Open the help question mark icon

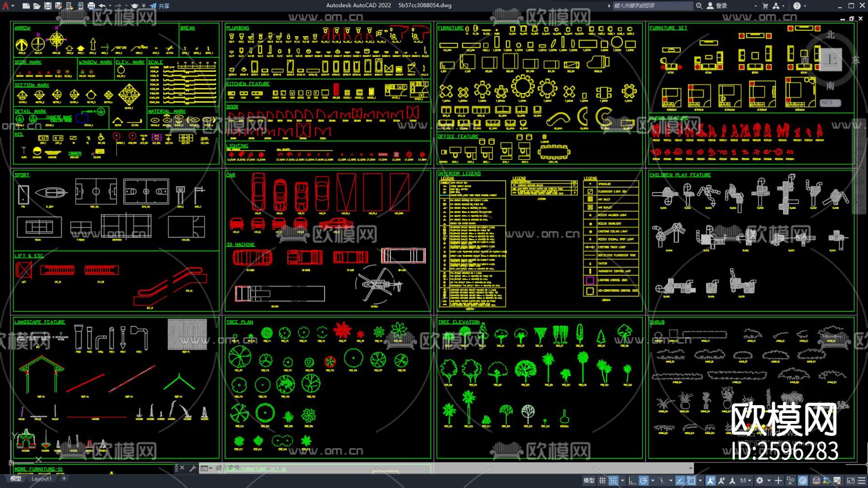point(797,6)
